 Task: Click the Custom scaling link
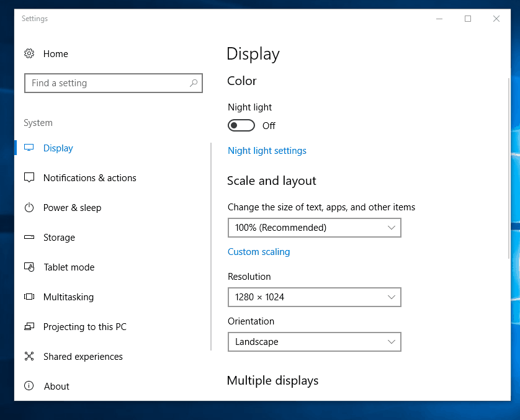[x=259, y=252]
